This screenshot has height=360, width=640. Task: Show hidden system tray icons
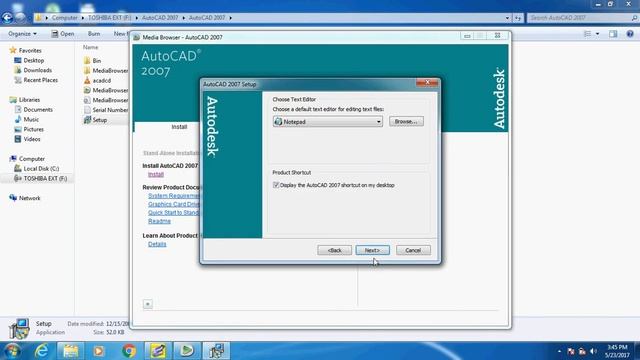click(559, 351)
